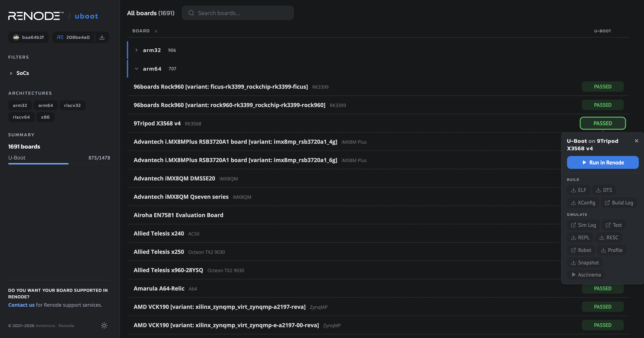
Task: Click the baa64b2f commit badge
Action: coord(28,37)
